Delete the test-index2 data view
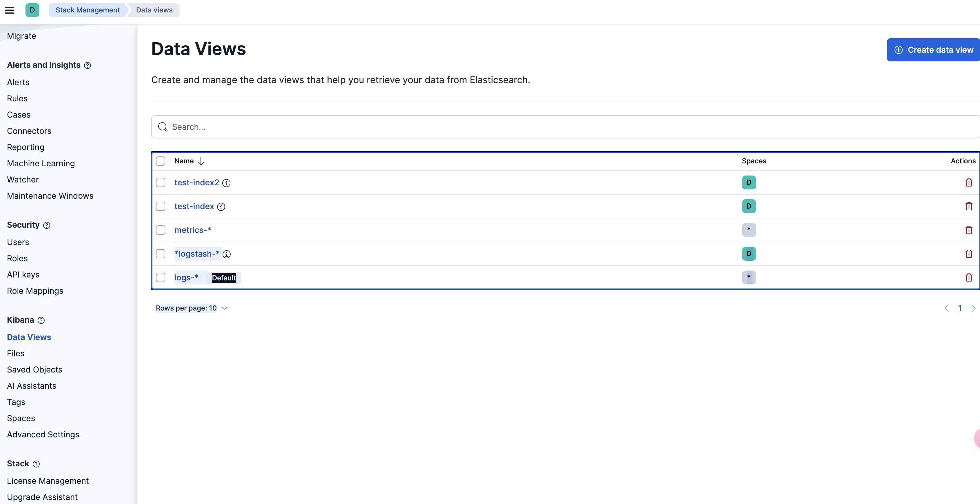The height and width of the screenshot is (504, 980). tap(969, 182)
